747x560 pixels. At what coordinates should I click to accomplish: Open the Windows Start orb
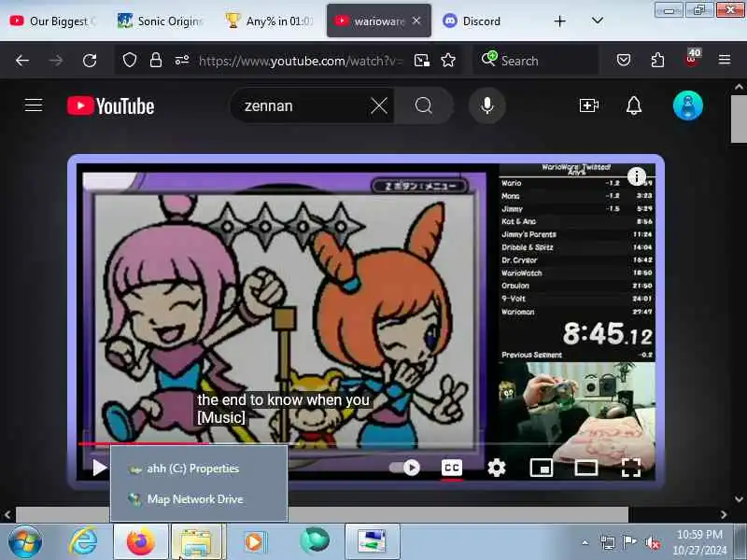25,542
